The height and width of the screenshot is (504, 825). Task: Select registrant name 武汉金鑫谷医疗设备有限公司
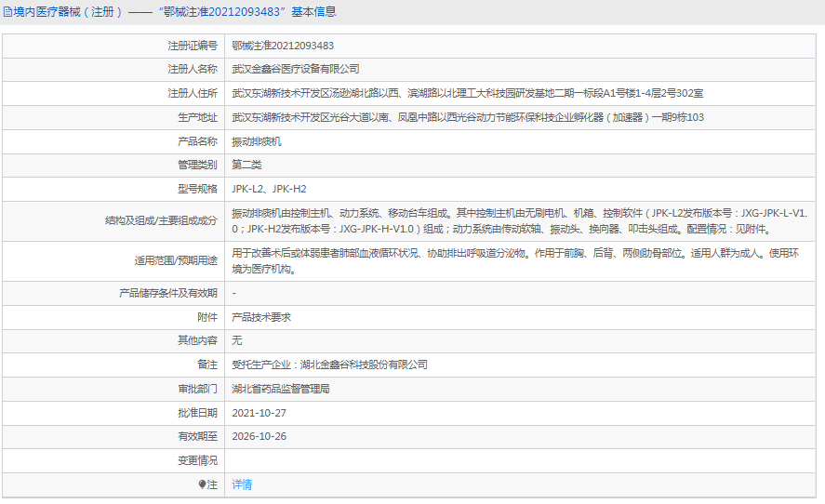tap(296, 69)
